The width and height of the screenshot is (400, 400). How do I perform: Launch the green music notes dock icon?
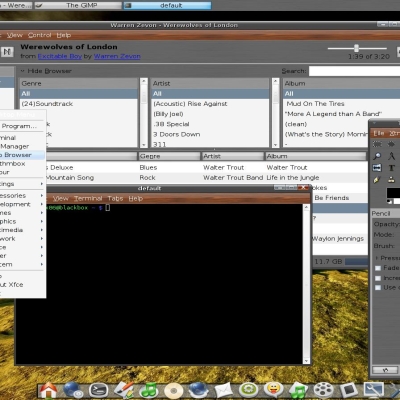coord(149,390)
